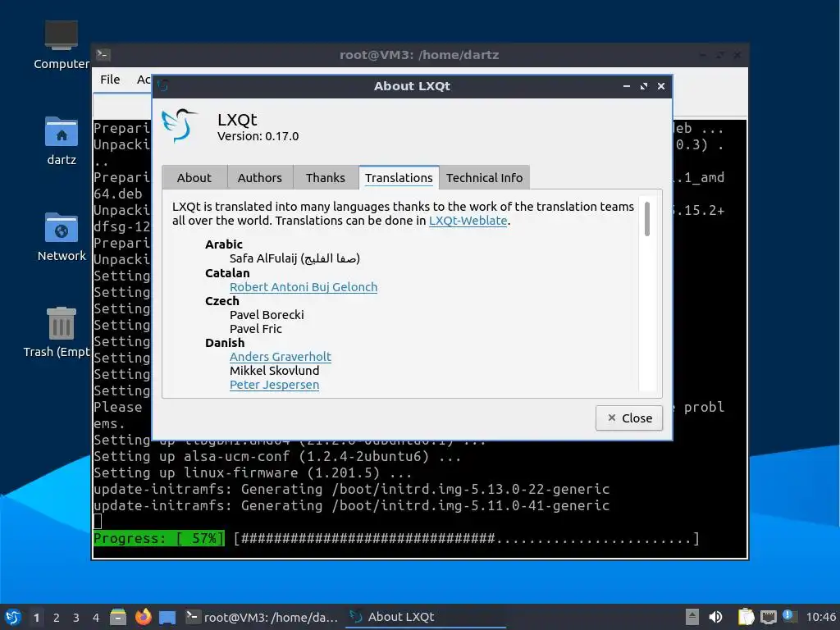Click the name Pavel Fric
840x630 pixels.
[x=256, y=329]
